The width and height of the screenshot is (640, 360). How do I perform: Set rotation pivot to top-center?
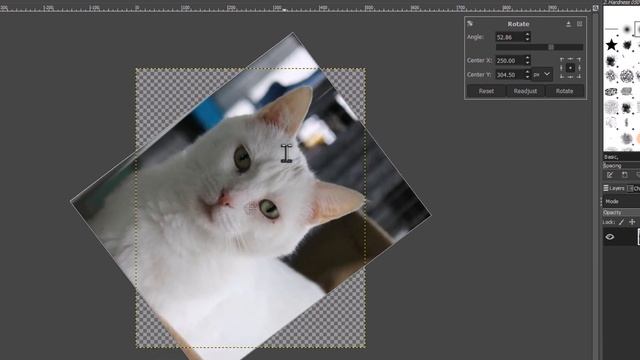[571, 60]
